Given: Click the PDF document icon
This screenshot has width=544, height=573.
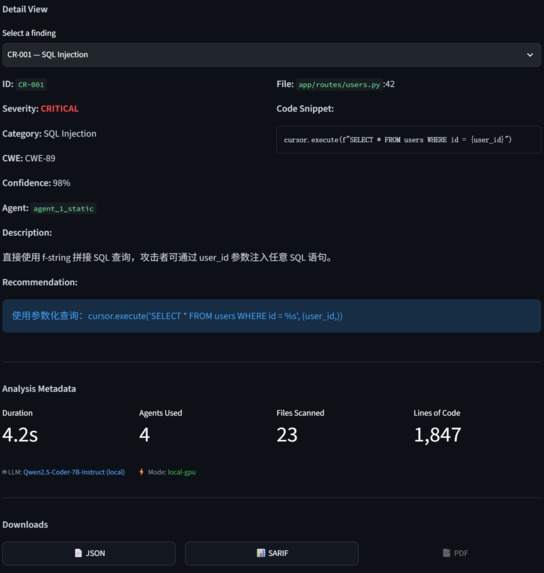Looking at the screenshot, I should pos(446,553).
